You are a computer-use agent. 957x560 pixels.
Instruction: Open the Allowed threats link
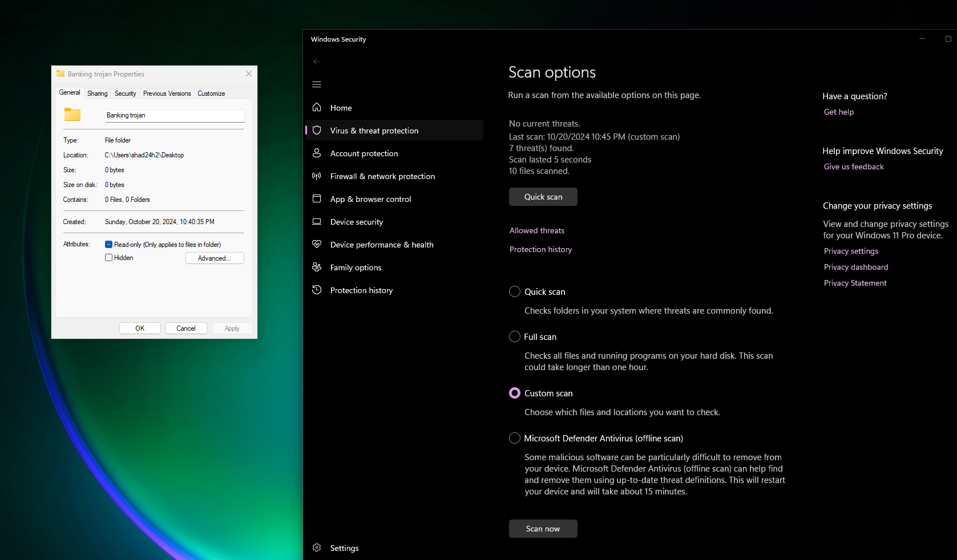[x=536, y=230]
